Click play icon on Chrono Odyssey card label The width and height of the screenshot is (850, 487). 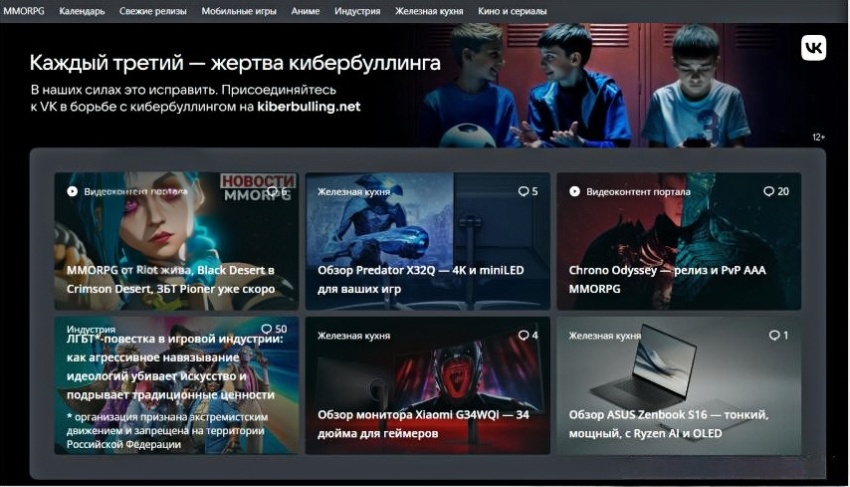(575, 191)
